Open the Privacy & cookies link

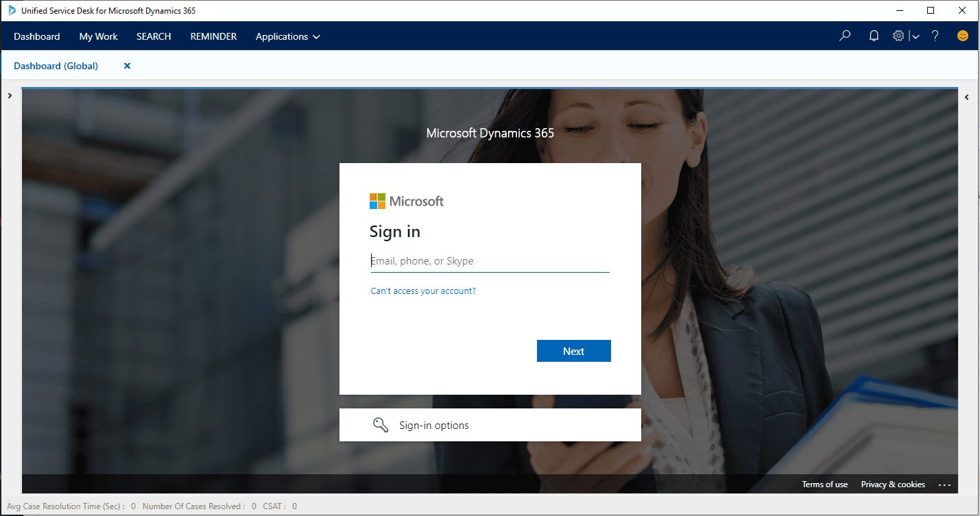[893, 484]
